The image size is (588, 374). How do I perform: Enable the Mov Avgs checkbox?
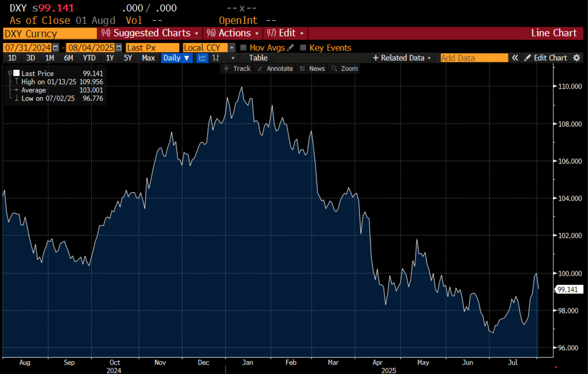[x=243, y=47]
